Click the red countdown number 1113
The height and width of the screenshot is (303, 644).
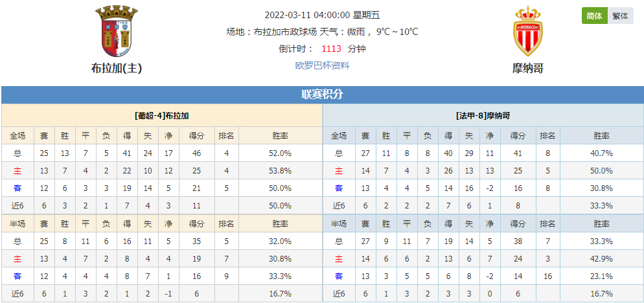[x=332, y=49]
